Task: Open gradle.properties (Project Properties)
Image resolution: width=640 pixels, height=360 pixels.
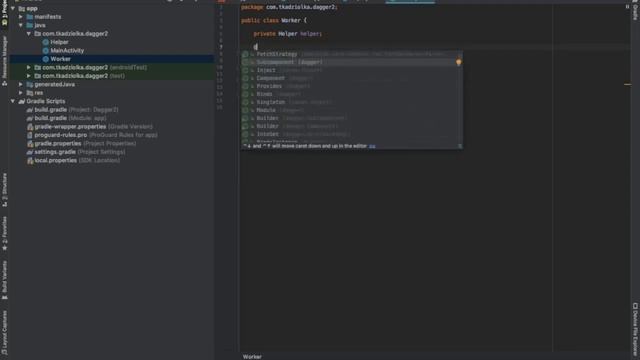Action: pyautogui.click(x=81, y=144)
